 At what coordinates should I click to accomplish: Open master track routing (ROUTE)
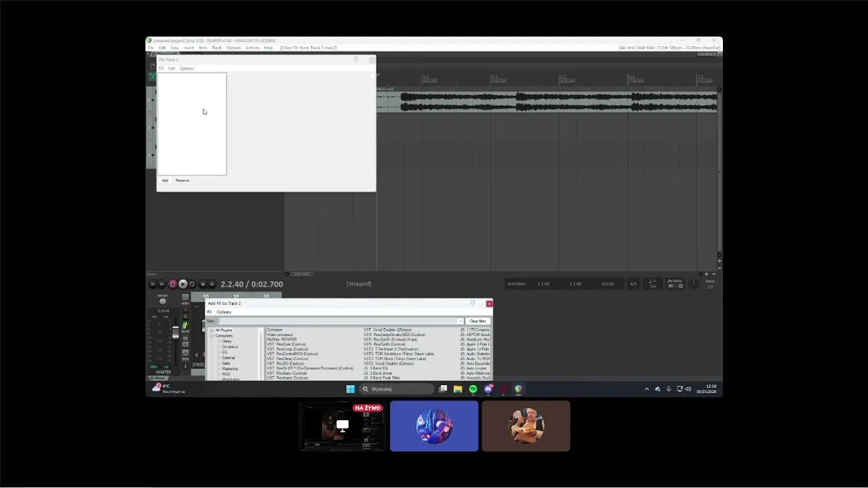coord(185,326)
